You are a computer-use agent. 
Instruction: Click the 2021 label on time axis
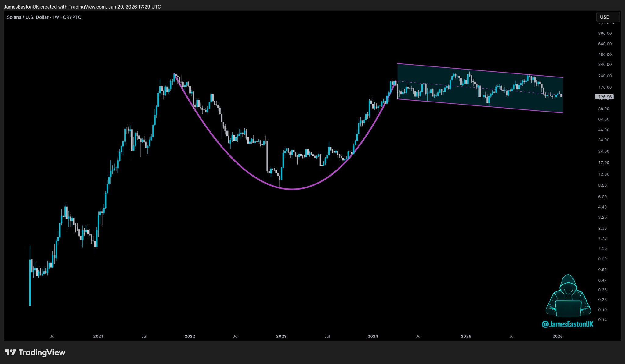coord(98,336)
